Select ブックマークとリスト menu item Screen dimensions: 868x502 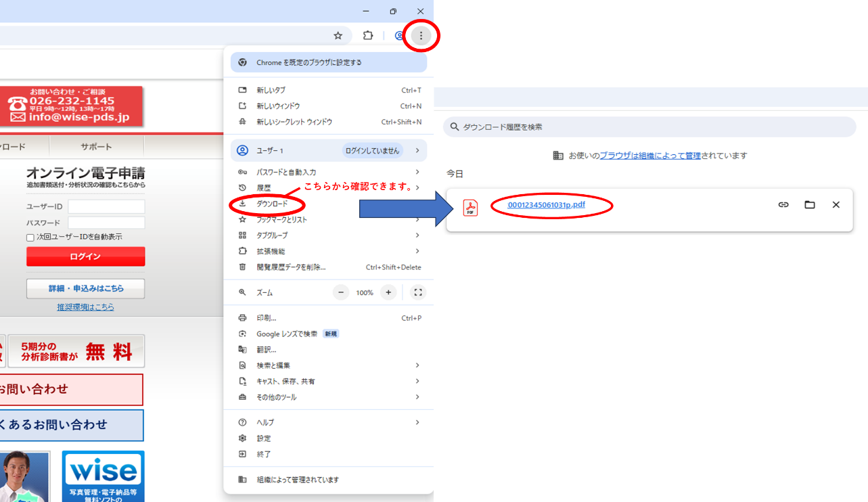click(x=329, y=220)
